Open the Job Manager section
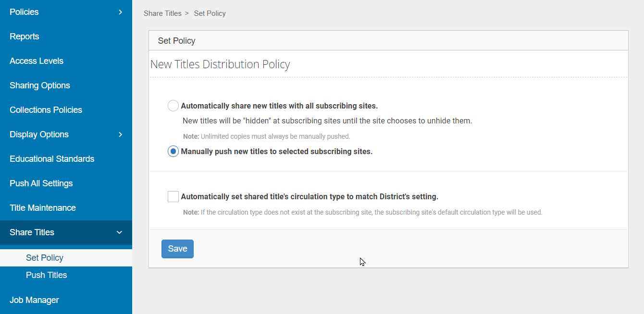Viewport: 644px width, 314px height. (x=34, y=300)
